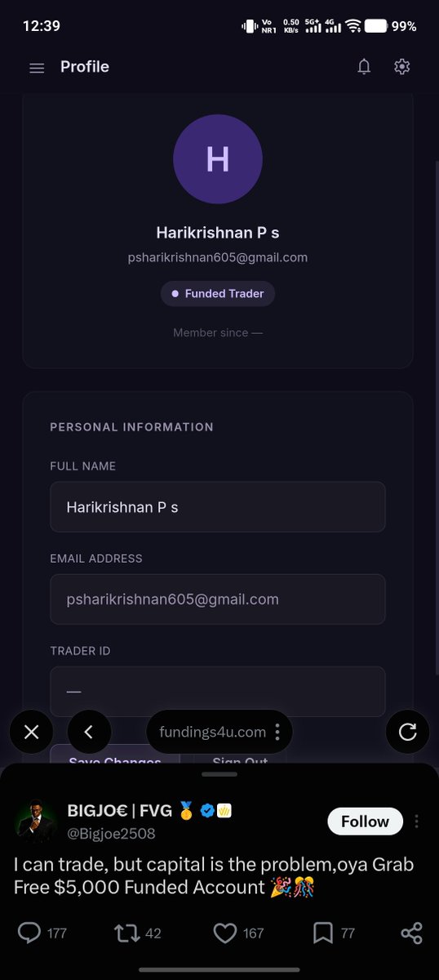Open notifications bell icon
439x980 pixels.
tap(365, 67)
